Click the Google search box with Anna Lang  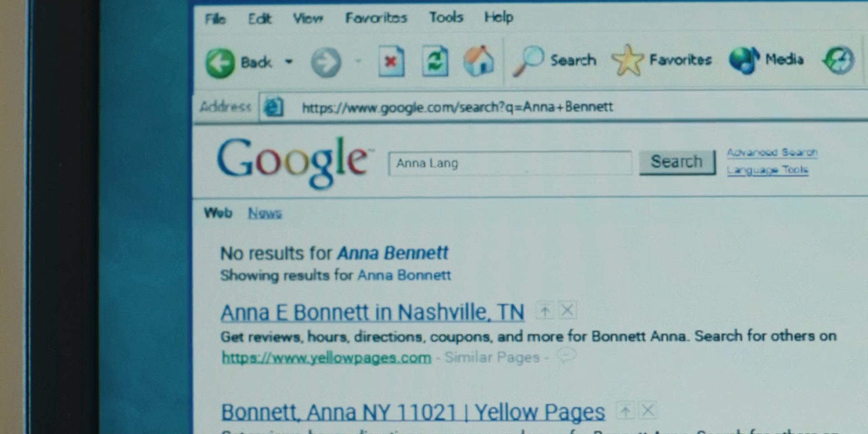coord(510,163)
